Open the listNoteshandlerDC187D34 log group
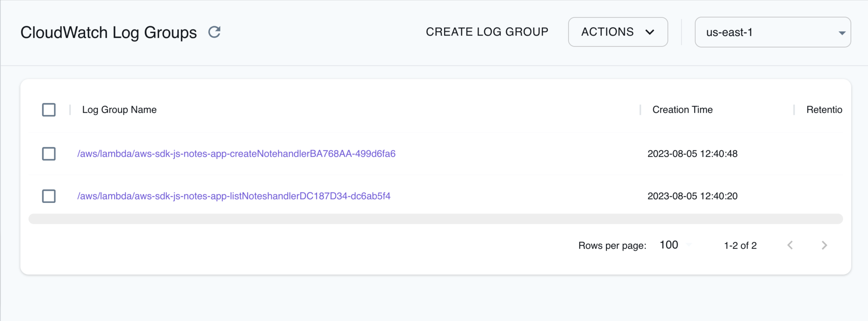Screen dimensions: 868x321 click(234, 196)
